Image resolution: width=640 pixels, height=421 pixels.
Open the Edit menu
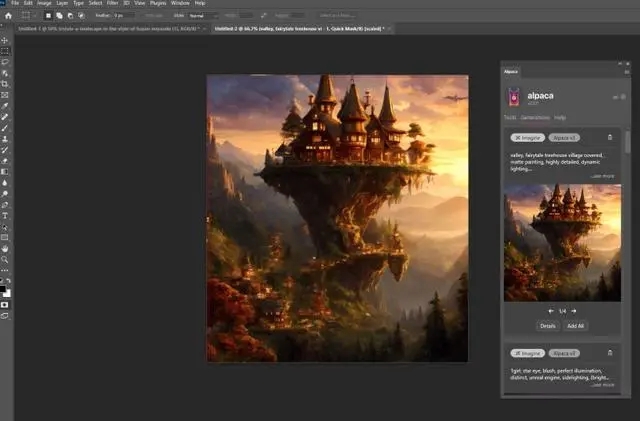click(x=28, y=3)
